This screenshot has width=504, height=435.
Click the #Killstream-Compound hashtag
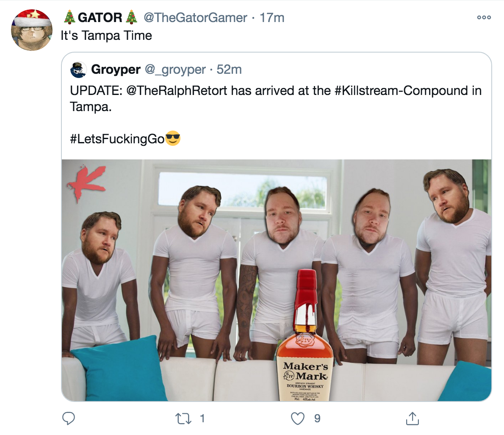(x=402, y=91)
